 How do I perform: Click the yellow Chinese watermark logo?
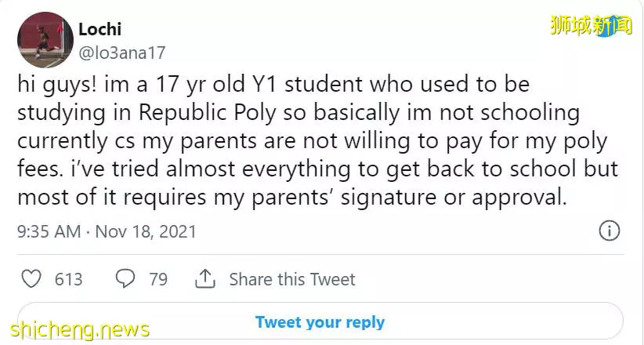pyautogui.click(x=591, y=26)
